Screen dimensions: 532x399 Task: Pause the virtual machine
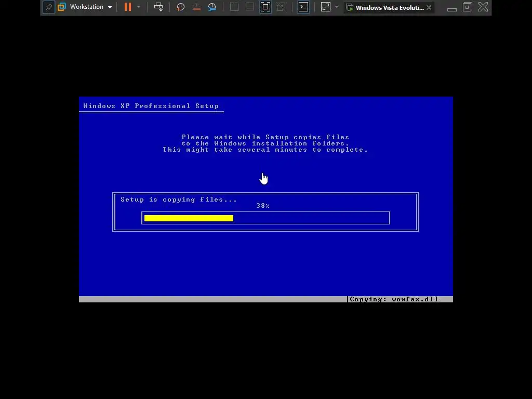(x=128, y=7)
